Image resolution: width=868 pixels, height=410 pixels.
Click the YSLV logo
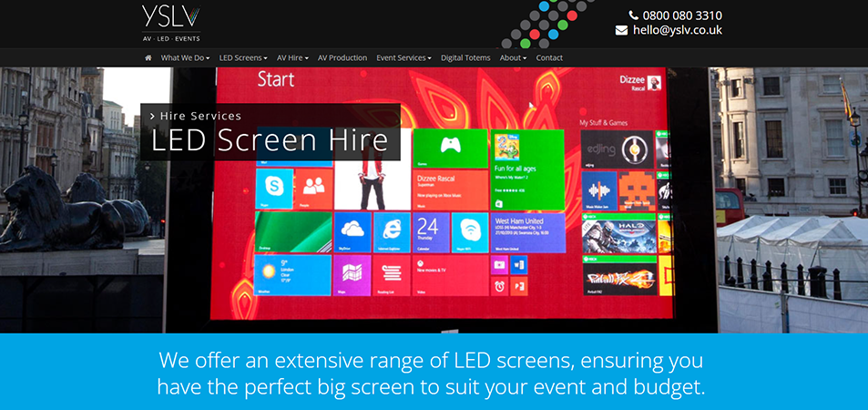(171, 24)
